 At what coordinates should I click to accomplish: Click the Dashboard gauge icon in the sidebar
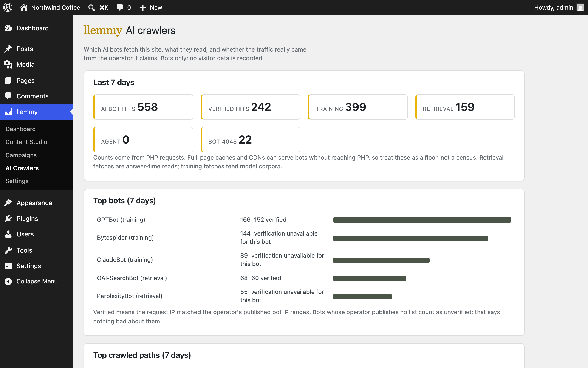click(8, 28)
